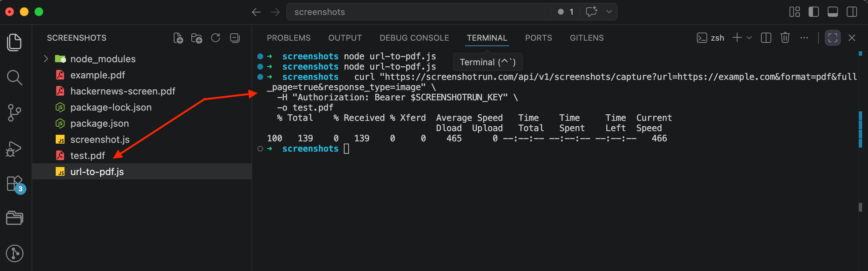
Task: Click the Current Speed value 466
Action: tap(659, 138)
